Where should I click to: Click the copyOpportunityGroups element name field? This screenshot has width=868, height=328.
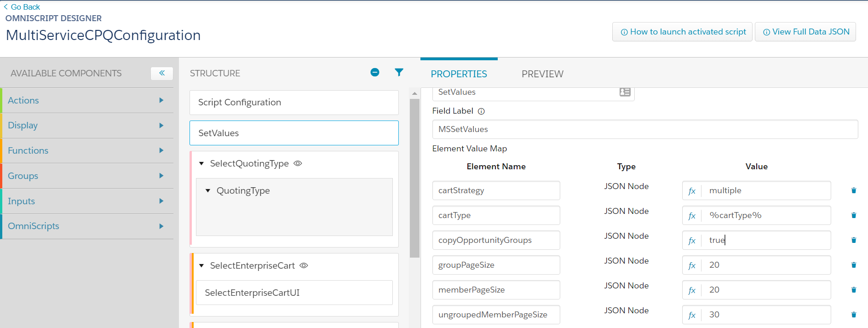[496, 240]
